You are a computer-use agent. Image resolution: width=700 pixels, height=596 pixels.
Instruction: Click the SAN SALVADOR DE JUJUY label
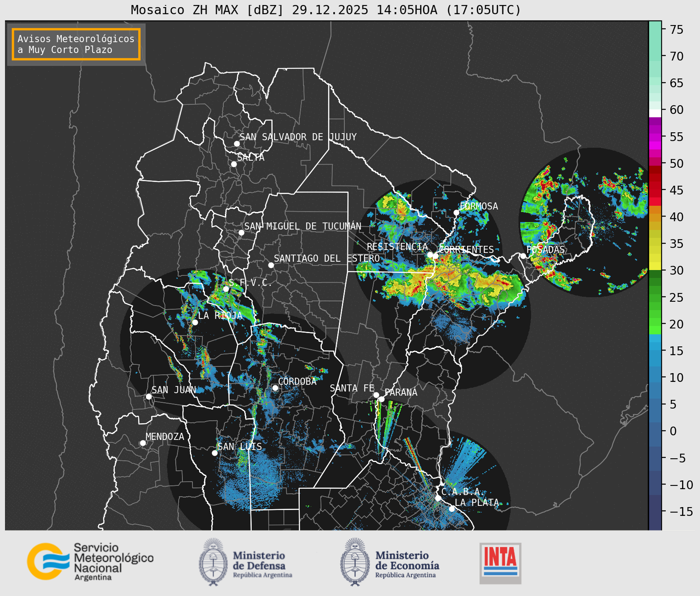click(x=298, y=137)
